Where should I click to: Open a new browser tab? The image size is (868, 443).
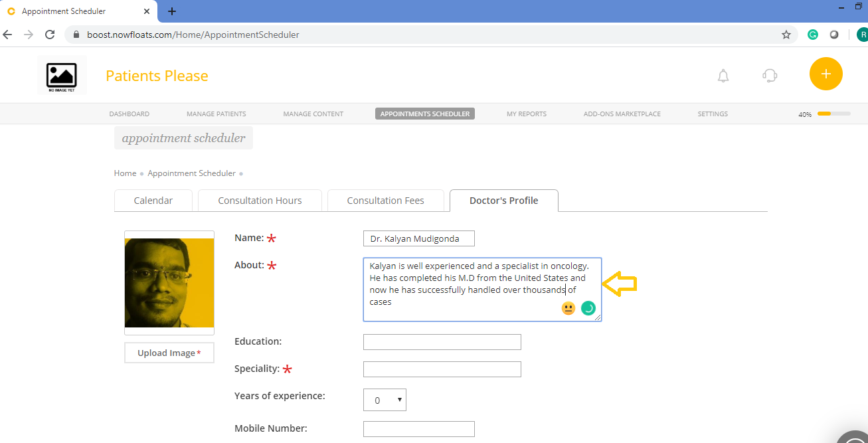(172, 11)
